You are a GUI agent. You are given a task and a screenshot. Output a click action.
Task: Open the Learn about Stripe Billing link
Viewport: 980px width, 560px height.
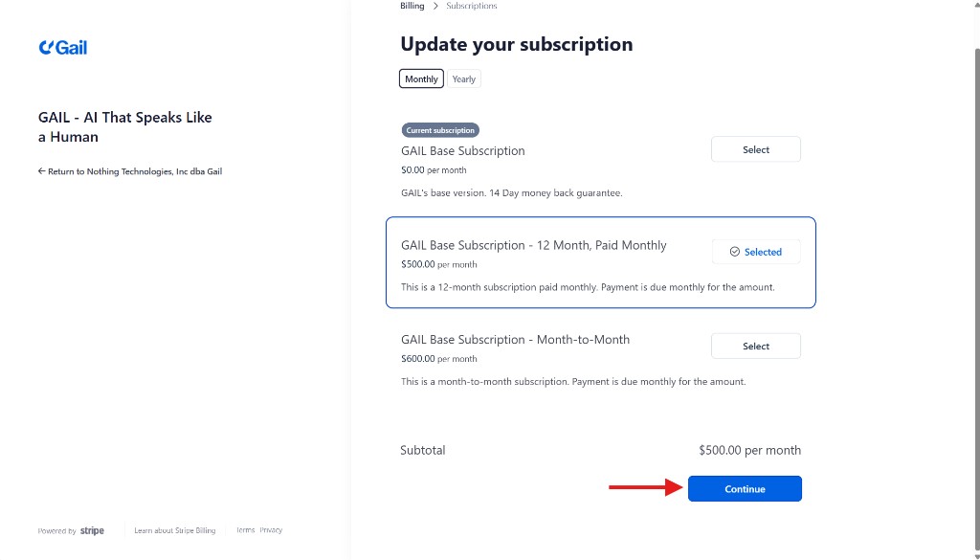(174, 529)
